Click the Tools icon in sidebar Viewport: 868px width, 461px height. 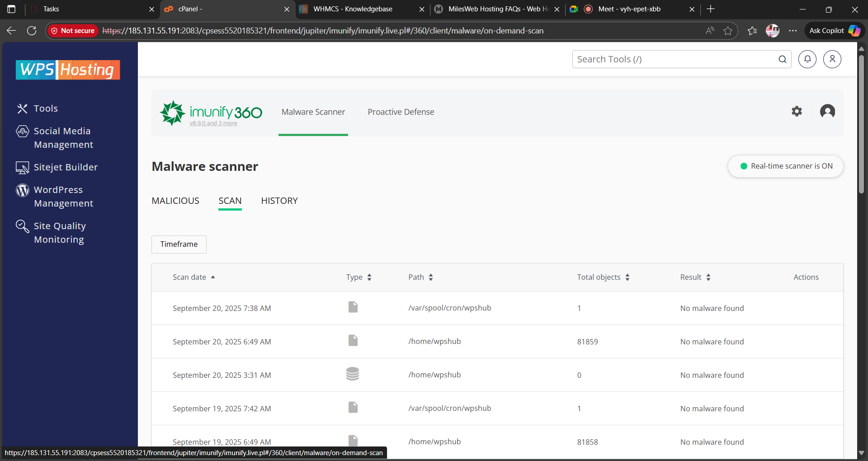(x=22, y=108)
